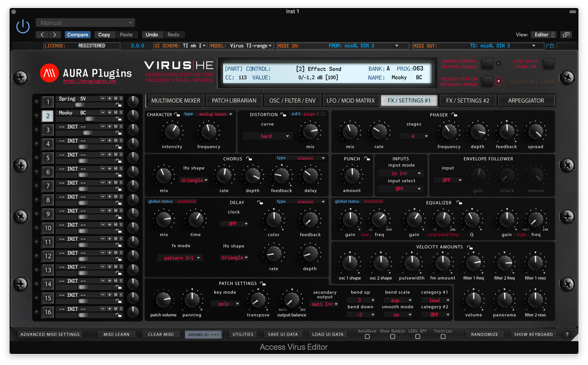The image size is (588, 365).
Task: Open the Manual preset dropdown
Action: pos(85,23)
